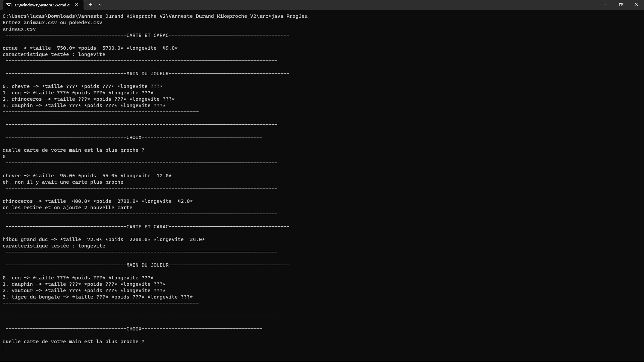This screenshot has width=644, height=362.
Task: Click the last 'quelle carte de votre main' question
Action: coord(73,342)
